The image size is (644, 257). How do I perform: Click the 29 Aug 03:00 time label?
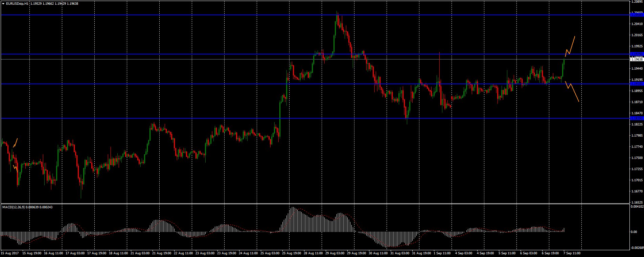coord(335,253)
